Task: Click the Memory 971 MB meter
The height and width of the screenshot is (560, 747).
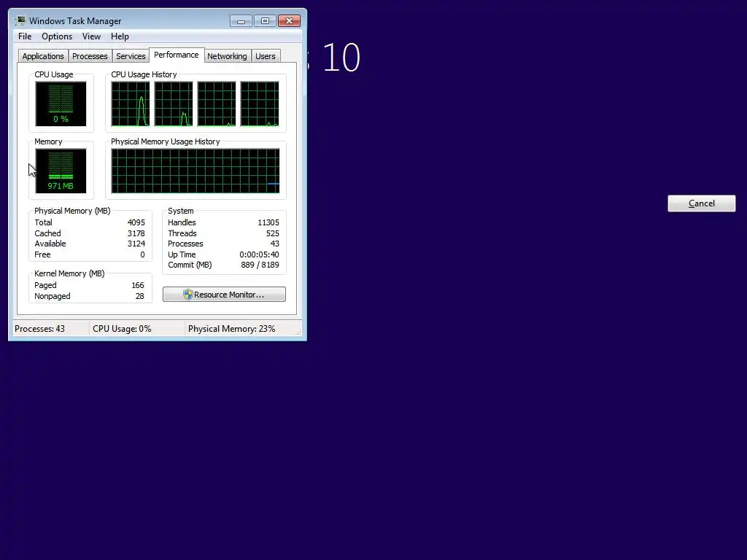Action: (61, 171)
